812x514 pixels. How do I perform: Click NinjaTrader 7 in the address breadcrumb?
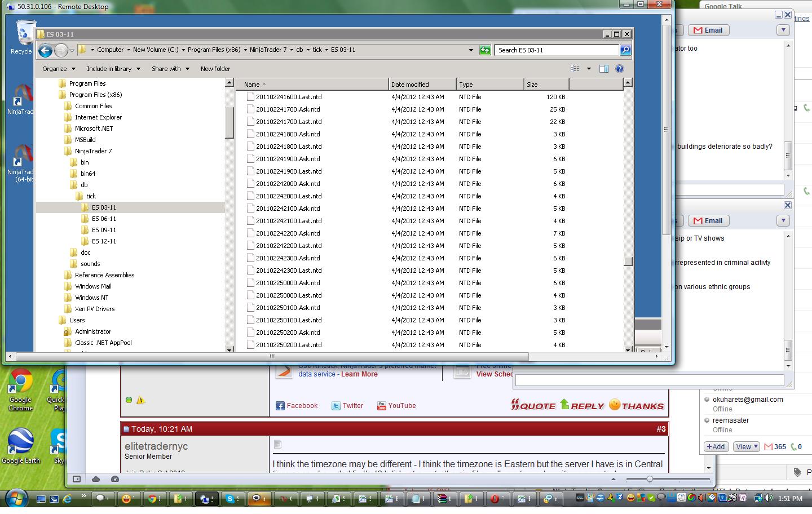tap(268, 50)
